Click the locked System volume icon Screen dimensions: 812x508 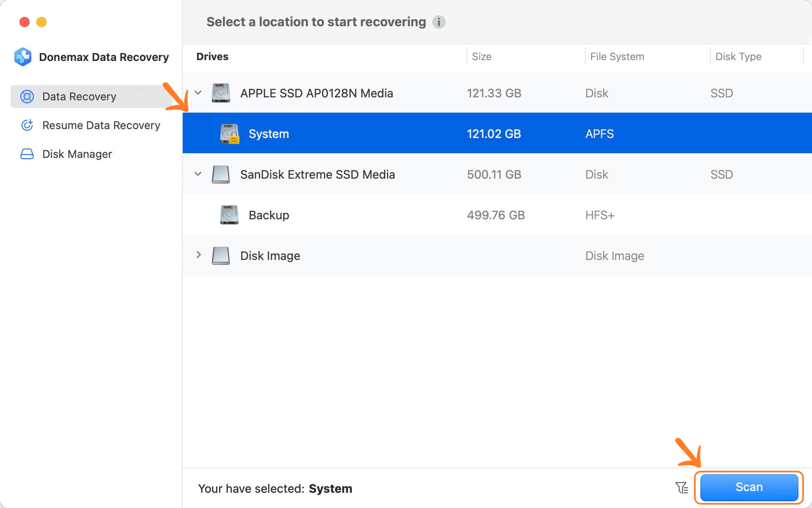(x=229, y=134)
